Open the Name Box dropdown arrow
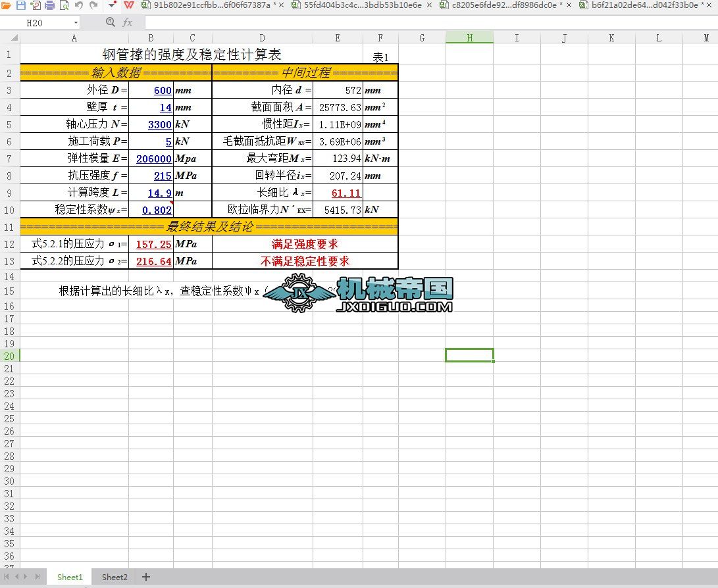Viewport: 718px width, 588px height. point(75,22)
